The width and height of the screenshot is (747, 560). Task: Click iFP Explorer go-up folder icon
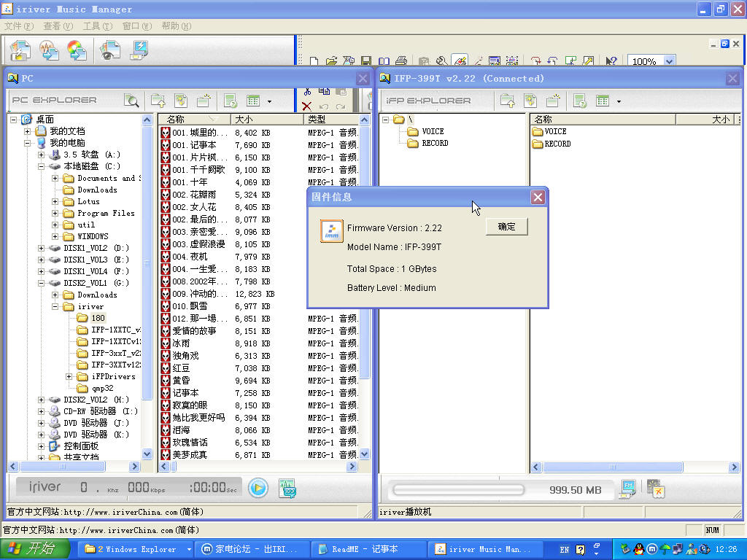point(508,101)
